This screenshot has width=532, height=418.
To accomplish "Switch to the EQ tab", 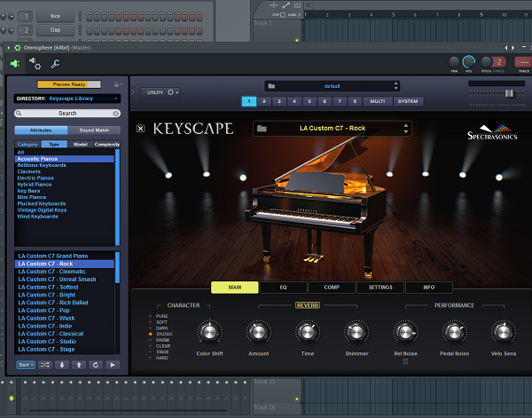I will click(284, 288).
